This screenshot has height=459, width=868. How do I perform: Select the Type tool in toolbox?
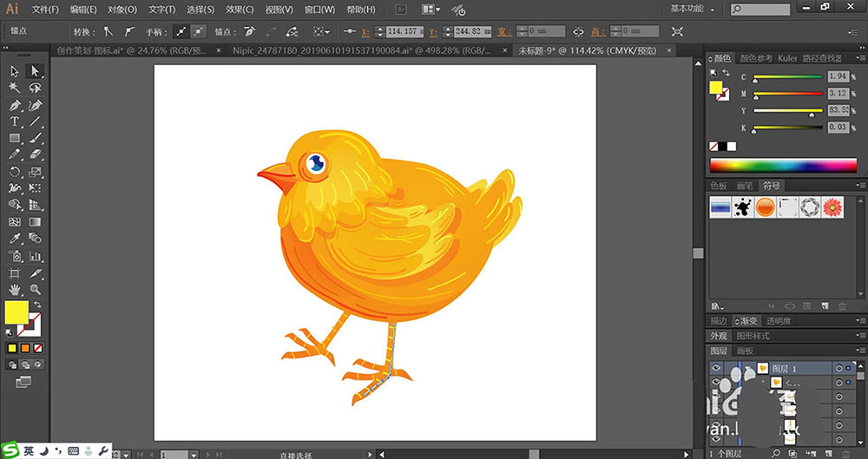coord(15,121)
